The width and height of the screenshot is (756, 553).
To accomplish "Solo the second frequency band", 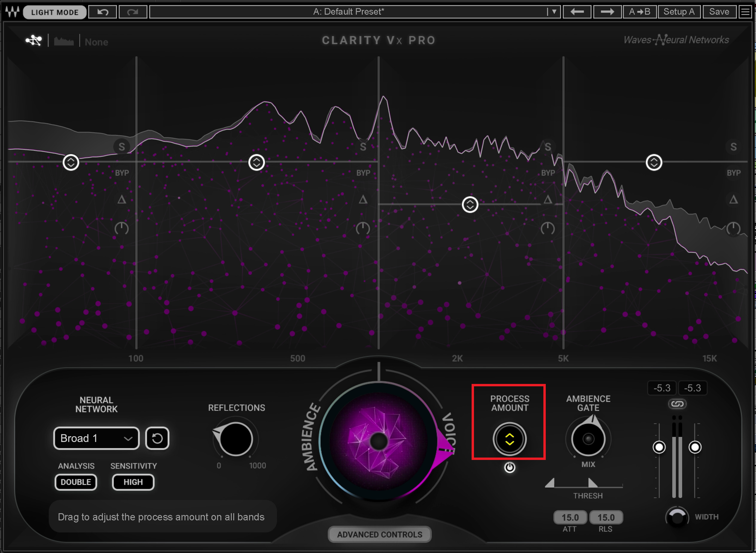I will tap(363, 147).
